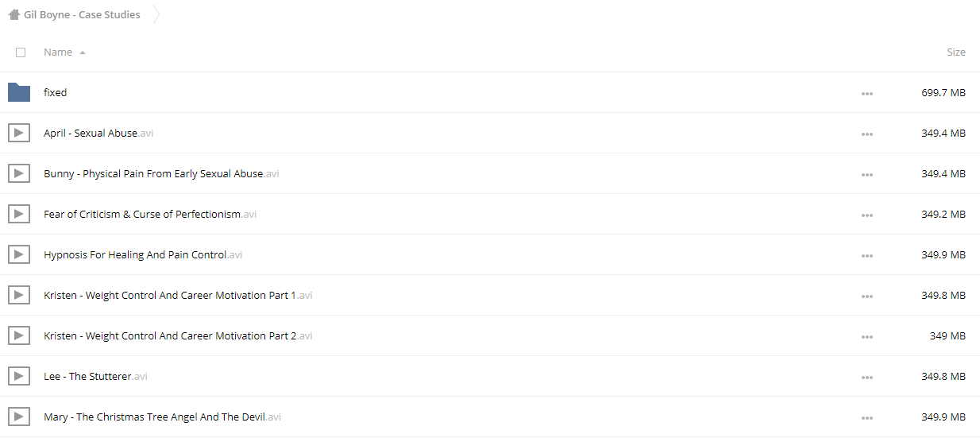Open more options for Kristen Part 1 file

coord(866,297)
